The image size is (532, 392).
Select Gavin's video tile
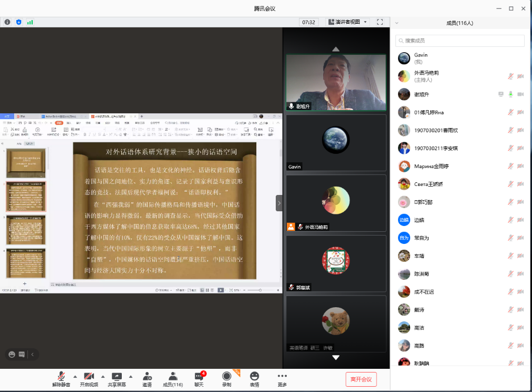point(336,143)
